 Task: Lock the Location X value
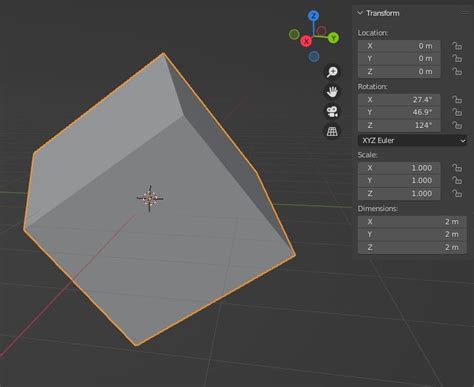tap(457, 46)
